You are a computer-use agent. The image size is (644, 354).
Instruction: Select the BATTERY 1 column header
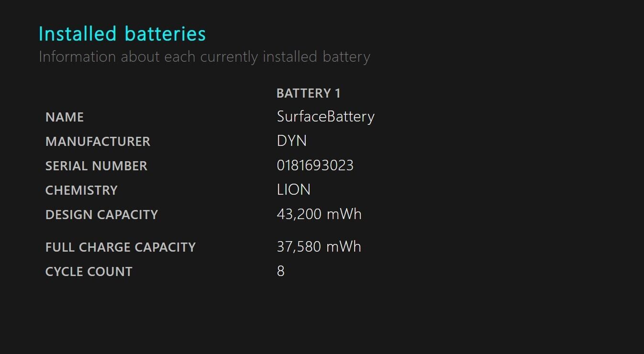(x=308, y=93)
